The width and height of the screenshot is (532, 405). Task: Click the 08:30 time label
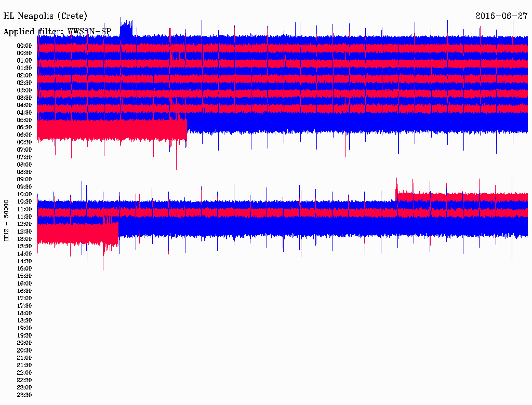pos(24,172)
